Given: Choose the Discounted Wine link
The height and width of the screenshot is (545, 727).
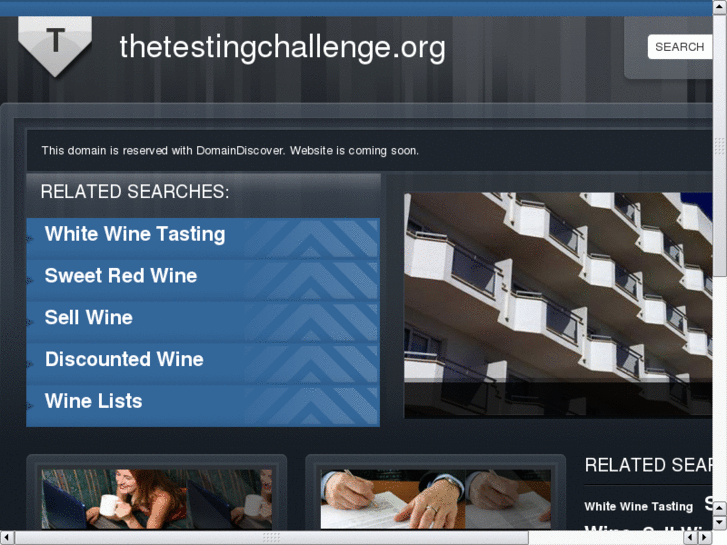Looking at the screenshot, I should coord(124,359).
